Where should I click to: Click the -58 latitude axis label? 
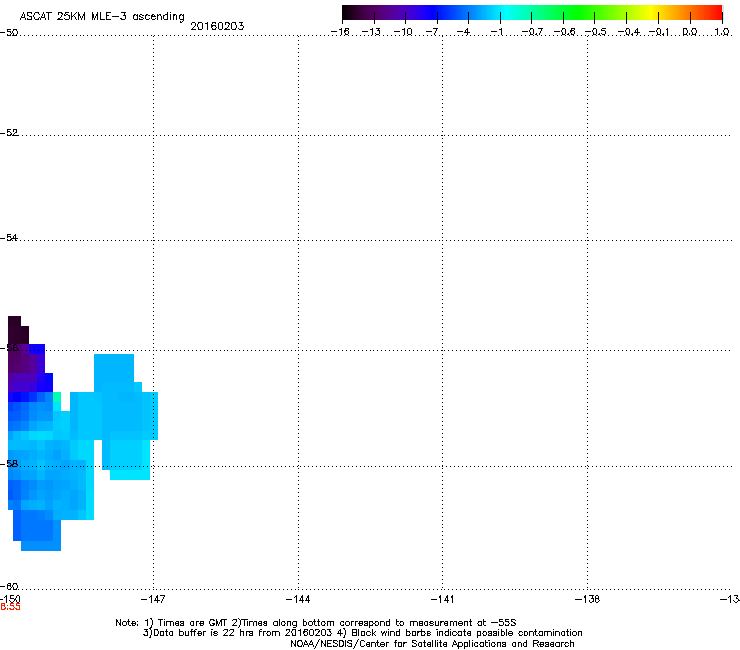(9, 464)
